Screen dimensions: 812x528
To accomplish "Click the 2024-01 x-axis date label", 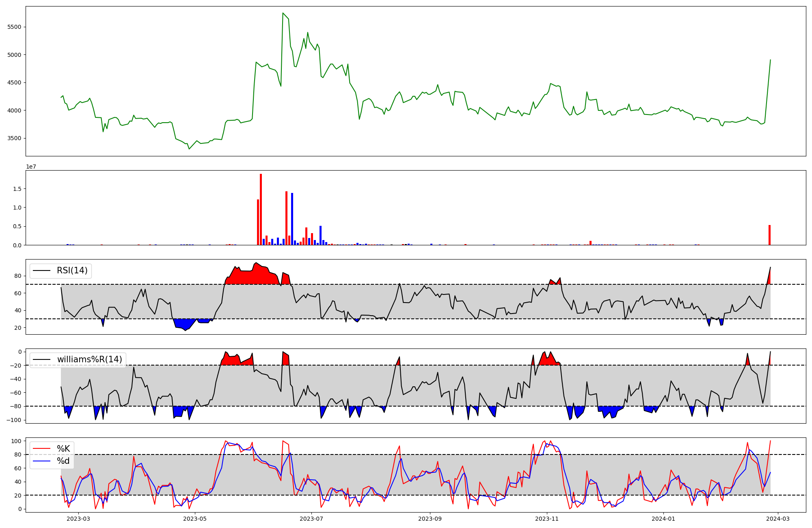I will (663, 519).
